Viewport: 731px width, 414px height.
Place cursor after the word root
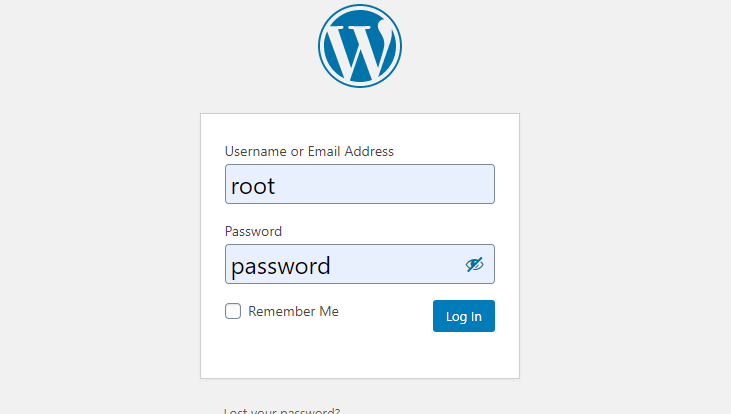click(276, 186)
